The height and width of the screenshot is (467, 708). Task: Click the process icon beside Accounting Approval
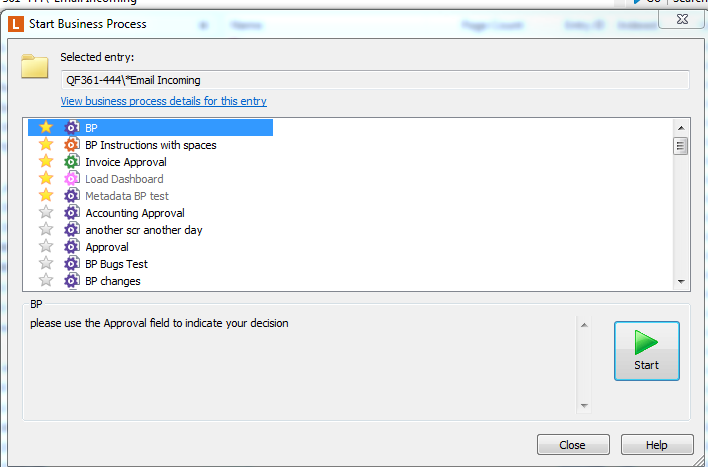click(71, 213)
